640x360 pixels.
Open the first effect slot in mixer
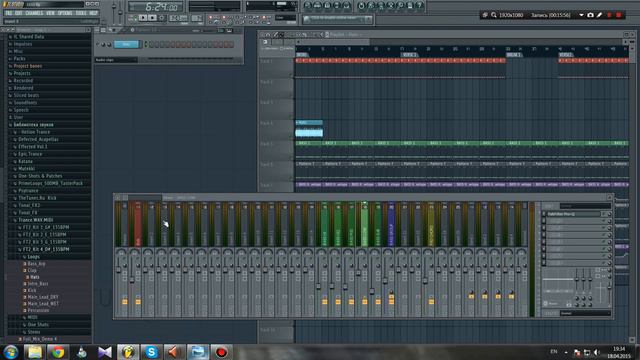click(x=574, y=214)
